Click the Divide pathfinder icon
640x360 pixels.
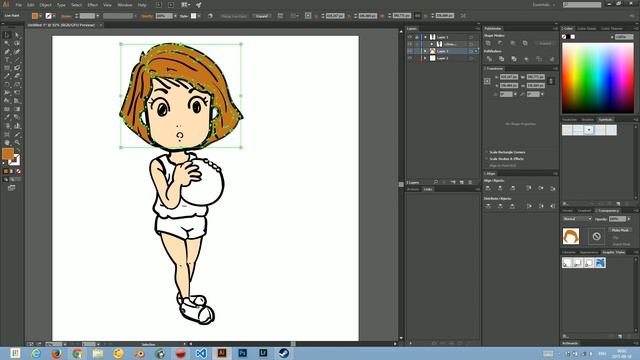click(x=489, y=59)
